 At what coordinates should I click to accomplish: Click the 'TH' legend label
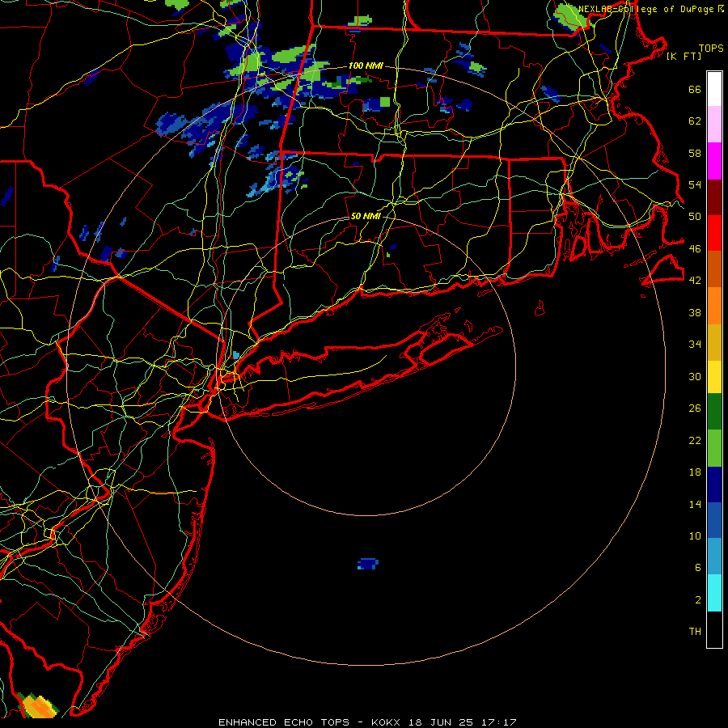695,632
